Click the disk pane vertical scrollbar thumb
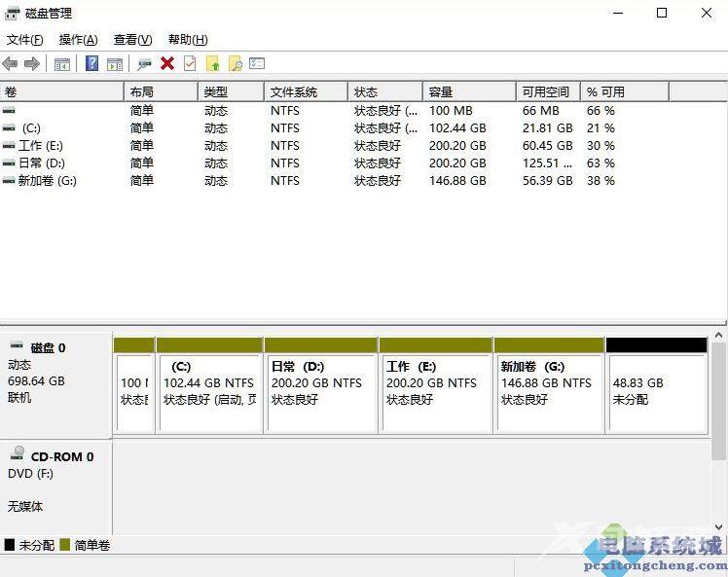Viewport: 728px width, 577px height. pyautogui.click(x=718, y=399)
